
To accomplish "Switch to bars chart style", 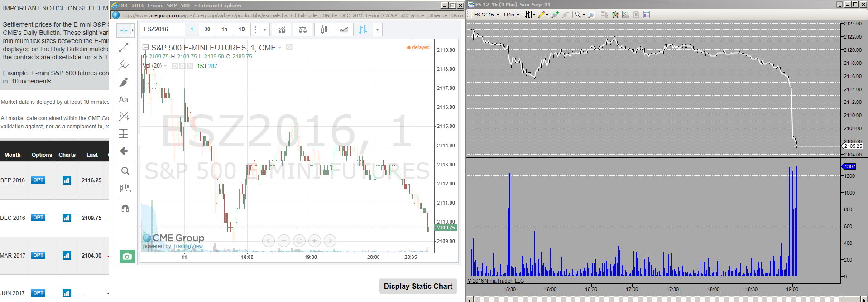I will [x=363, y=29].
